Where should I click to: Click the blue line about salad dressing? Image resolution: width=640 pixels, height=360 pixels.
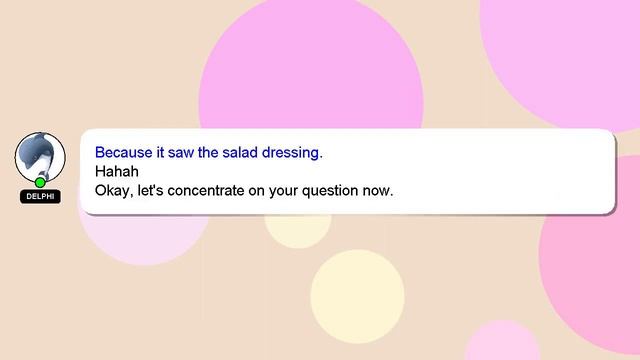(x=209, y=153)
